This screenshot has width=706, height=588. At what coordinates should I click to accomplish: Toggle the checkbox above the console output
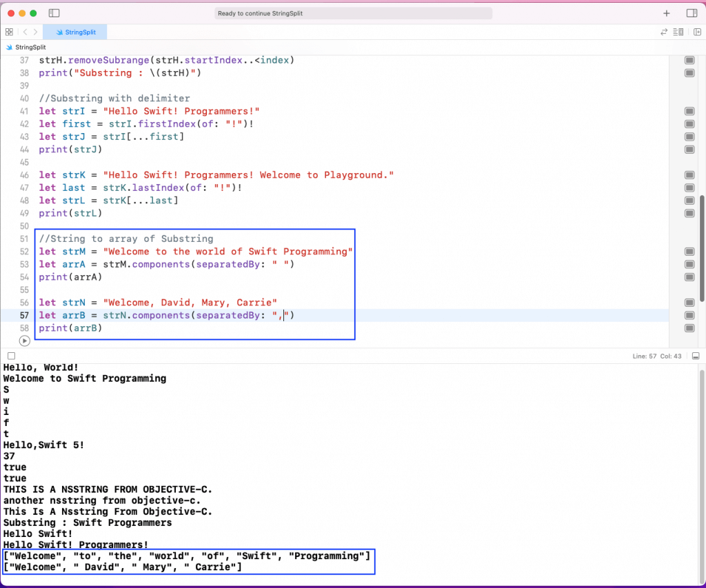(x=10, y=356)
